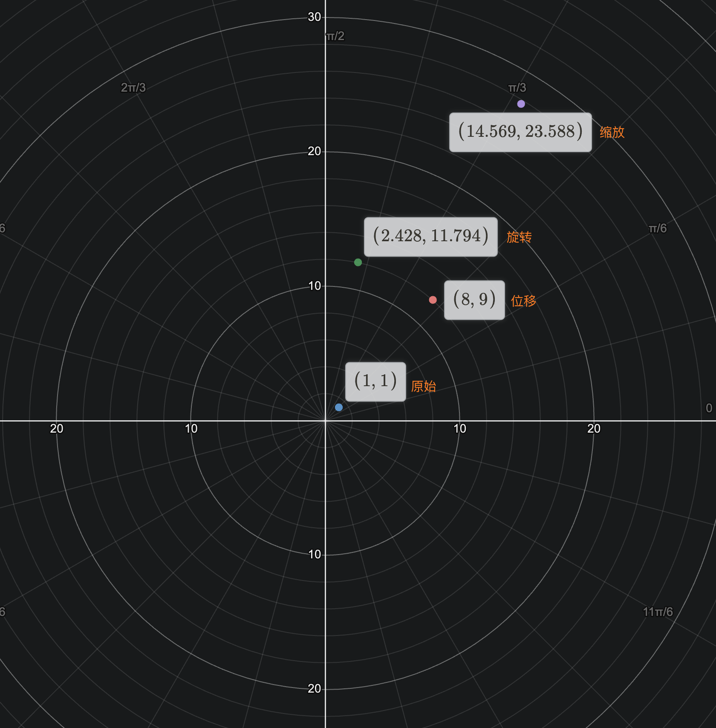Click the π/3 angle axis label

pos(517,87)
